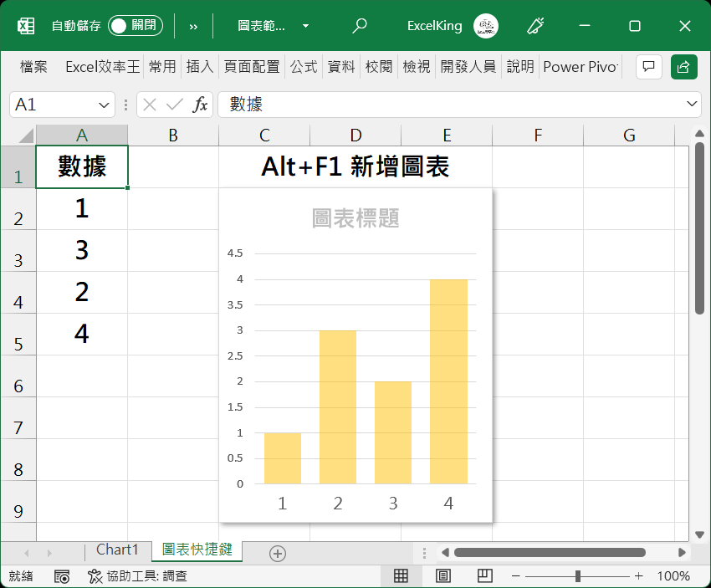Click the zoom slider handle
Viewport: 711px width, 588px height.
point(578,575)
